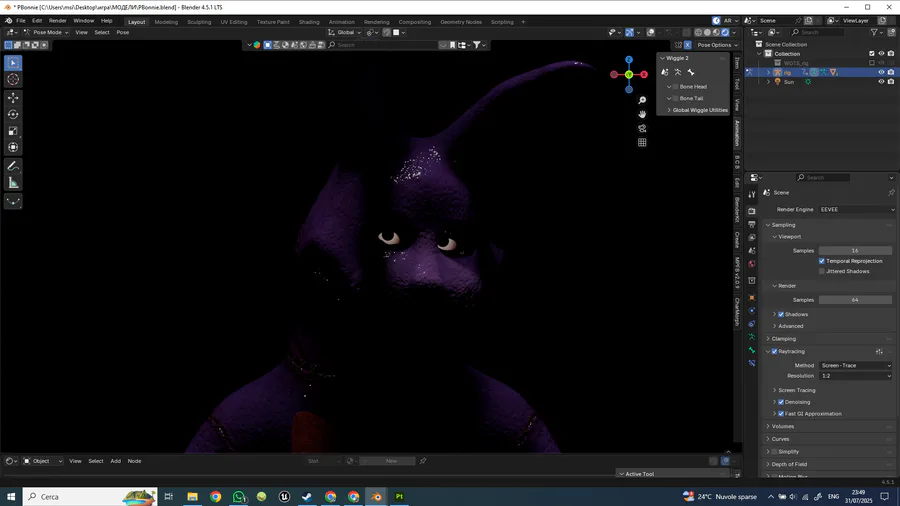Click the viewport pan hand icon
Image resolution: width=900 pixels, height=506 pixels.
[642, 114]
